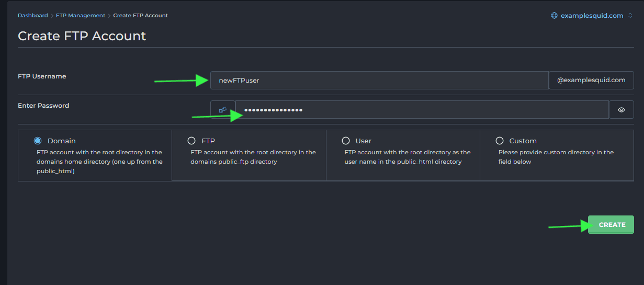Select the FTP radio button

191,141
